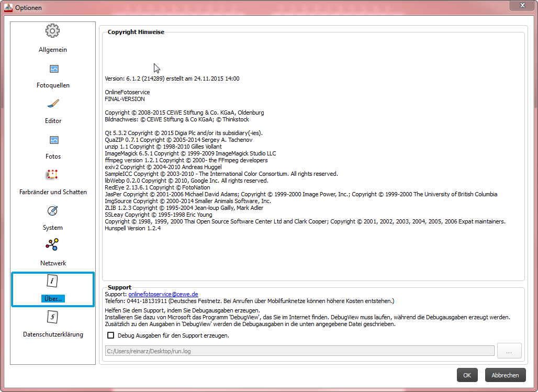Click the Copyright 2008-2015 CEWE Stiftung line

pyautogui.click(x=184, y=113)
